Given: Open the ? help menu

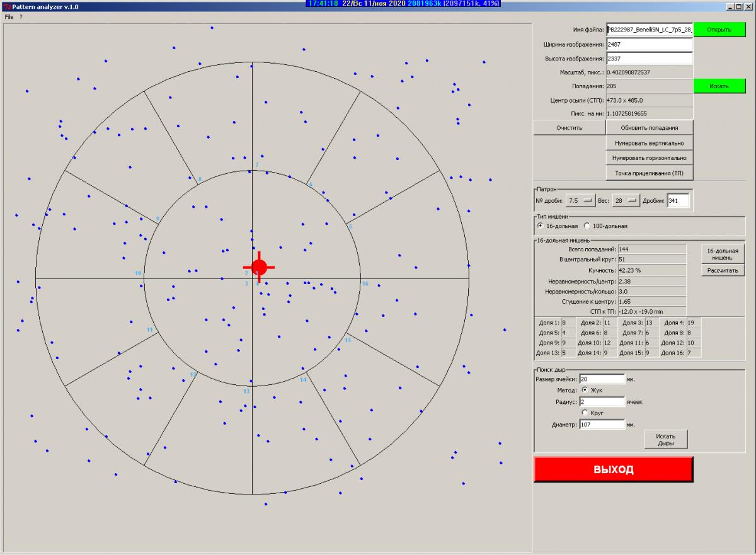Looking at the screenshot, I should tap(21, 17).
